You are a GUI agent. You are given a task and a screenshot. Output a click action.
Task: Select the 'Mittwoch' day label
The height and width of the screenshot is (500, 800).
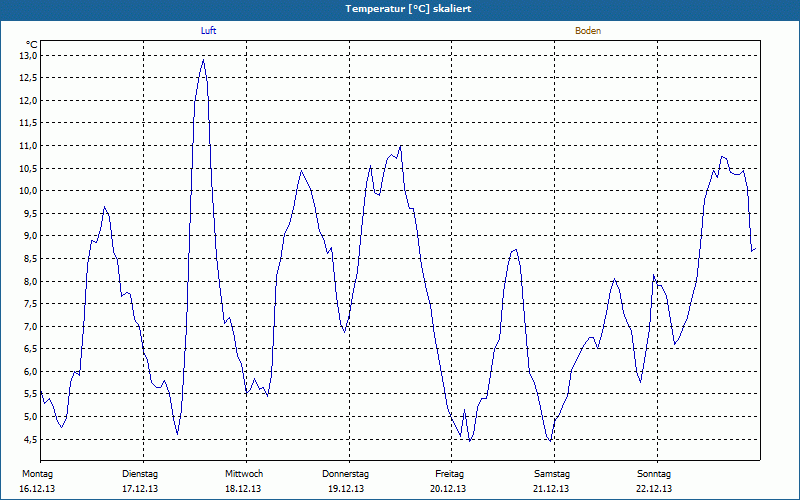tap(244, 474)
